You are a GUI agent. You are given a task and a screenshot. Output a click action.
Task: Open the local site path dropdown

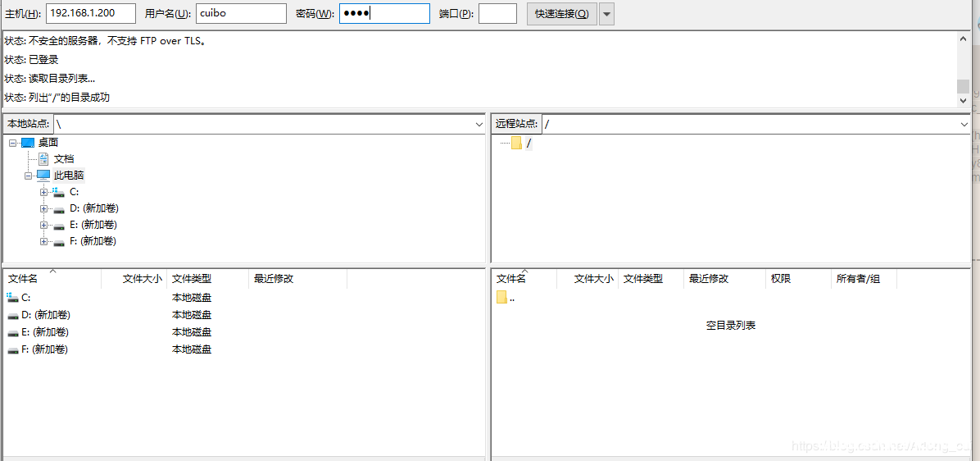pos(479,124)
